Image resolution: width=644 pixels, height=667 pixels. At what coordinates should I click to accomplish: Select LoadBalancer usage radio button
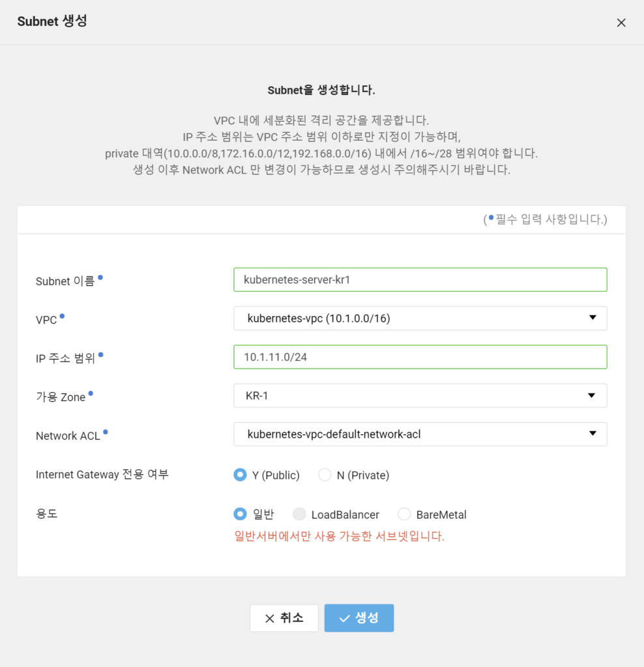pyautogui.click(x=299, y=514)
